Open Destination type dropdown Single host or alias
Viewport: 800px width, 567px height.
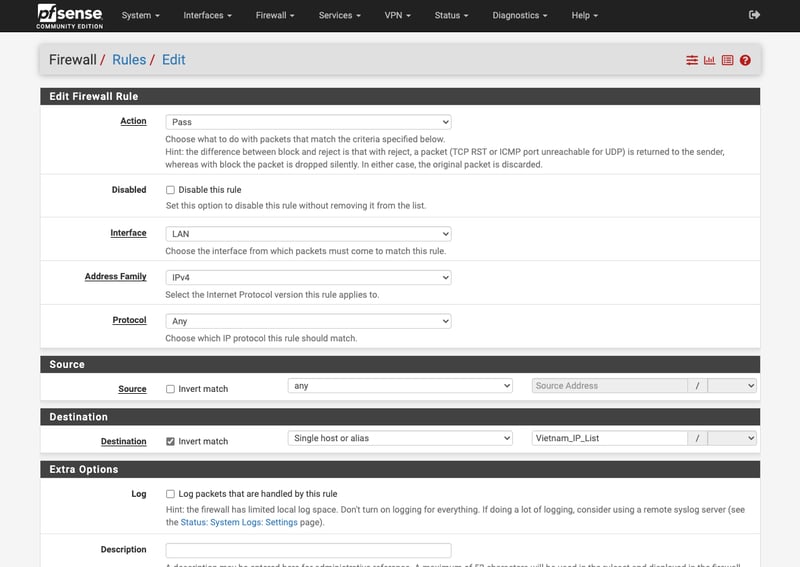[x=400, y=438]
